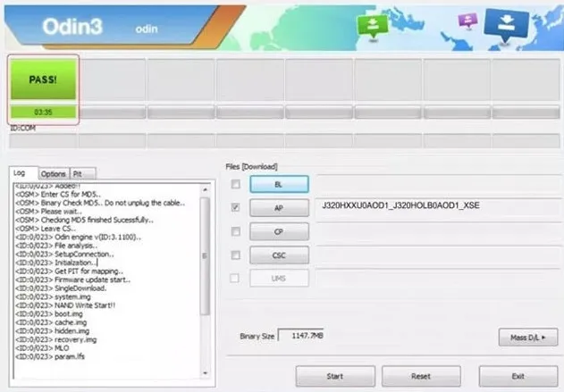564x392 pixels.
Task: Click the 'recovery.img' log line
Action: (56, 339)
